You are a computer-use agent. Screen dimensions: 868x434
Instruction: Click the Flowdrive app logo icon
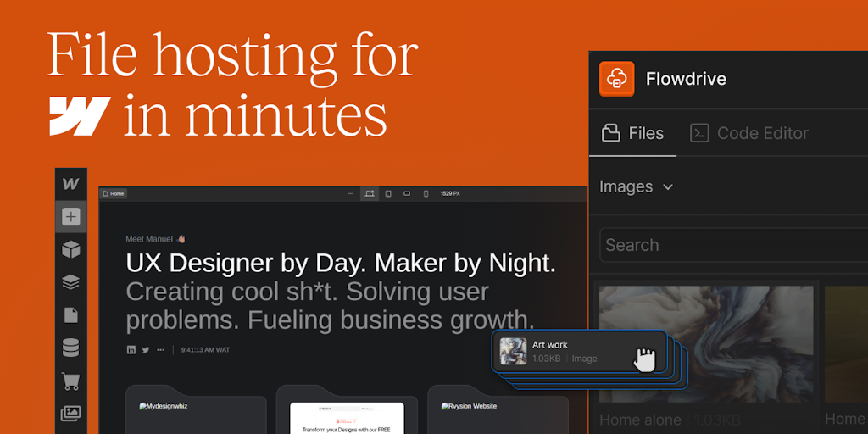click(617, 79)
